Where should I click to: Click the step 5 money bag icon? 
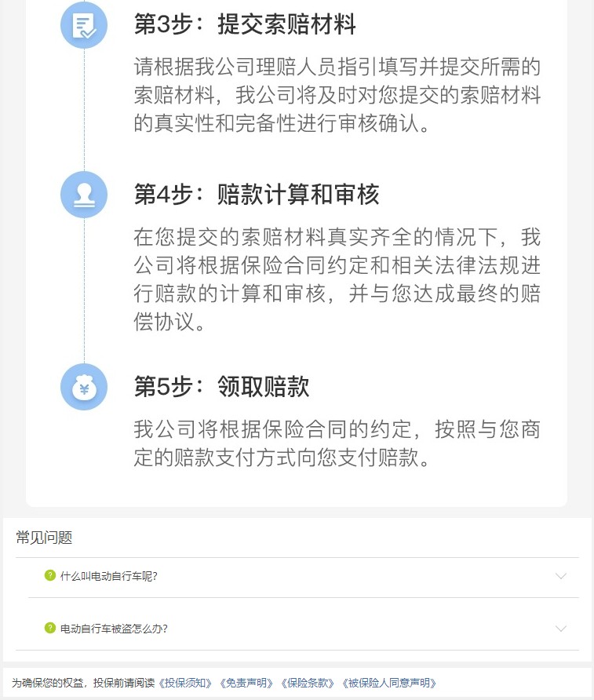click(x=84, y=387)
